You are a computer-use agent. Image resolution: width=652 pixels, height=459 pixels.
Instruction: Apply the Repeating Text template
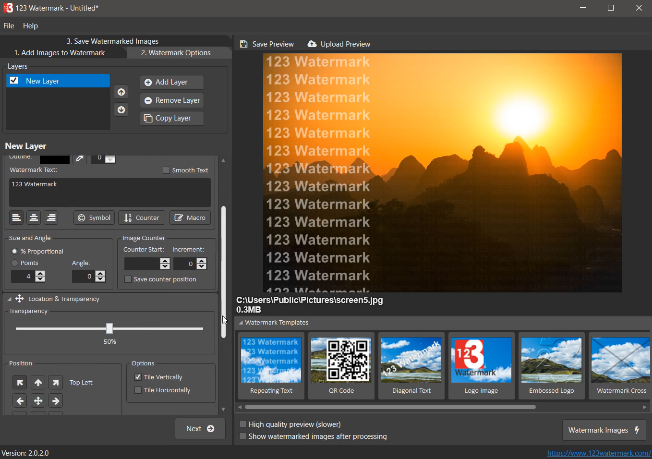tap(271, 366)
